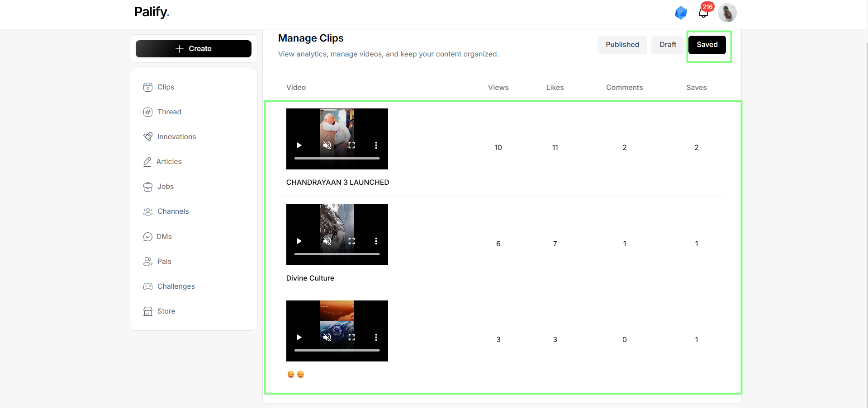Seek on the Divine Culture progress bar
868x408 pixels.
337,254
